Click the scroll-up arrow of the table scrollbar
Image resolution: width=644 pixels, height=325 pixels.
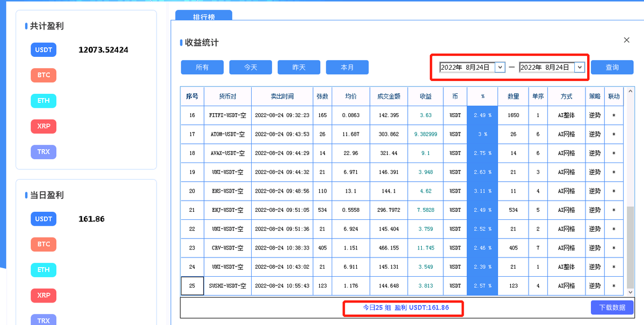point(631,91)
